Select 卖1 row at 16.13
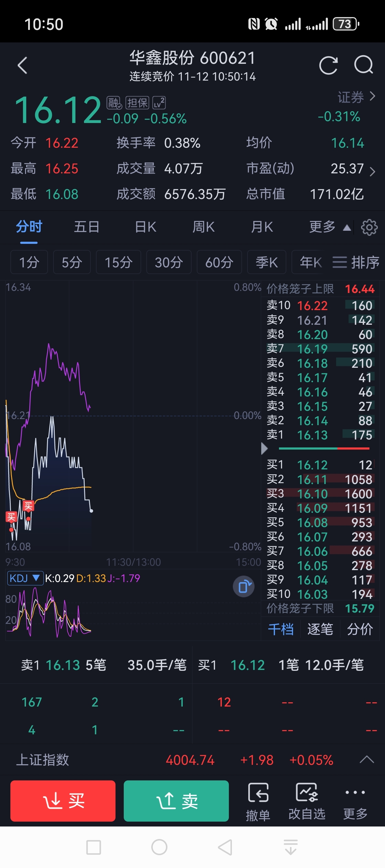The image size is (385, 868). click(x=320, y=435)
